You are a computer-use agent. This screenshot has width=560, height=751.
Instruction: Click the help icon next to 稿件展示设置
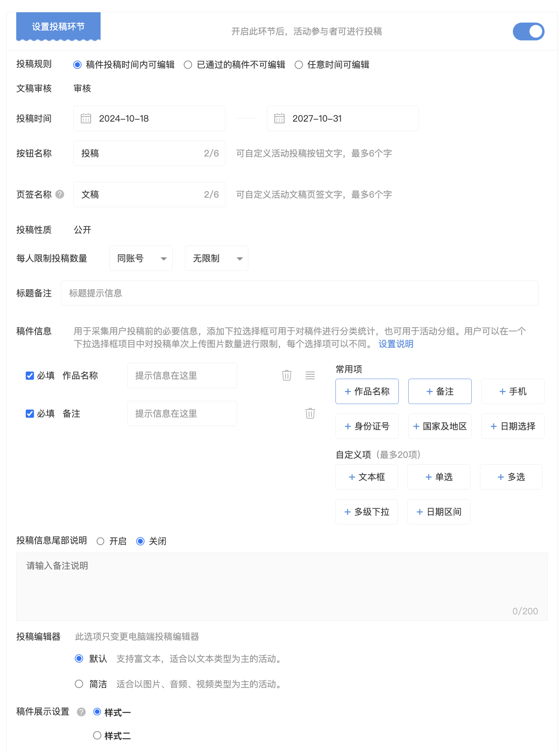click(x=81, y=712)
